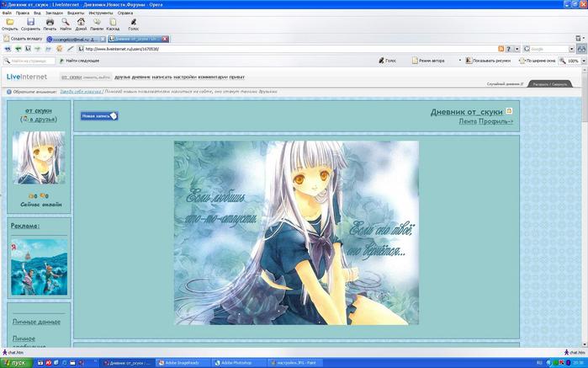Click Найти следующее find next button
588x368 pixels.
tap(80, 61)
